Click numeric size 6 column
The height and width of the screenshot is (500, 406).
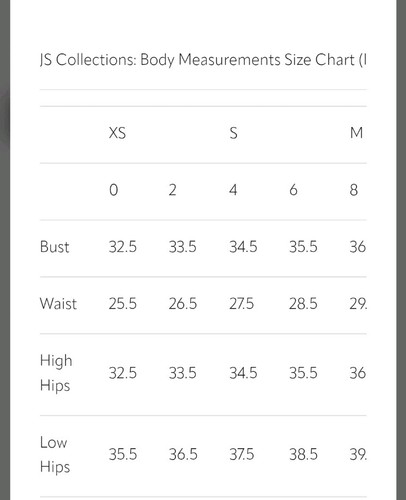293,190
